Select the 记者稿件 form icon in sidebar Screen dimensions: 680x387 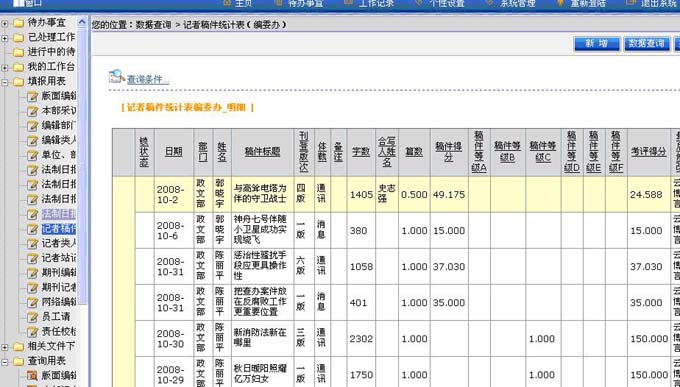[33, 229]
